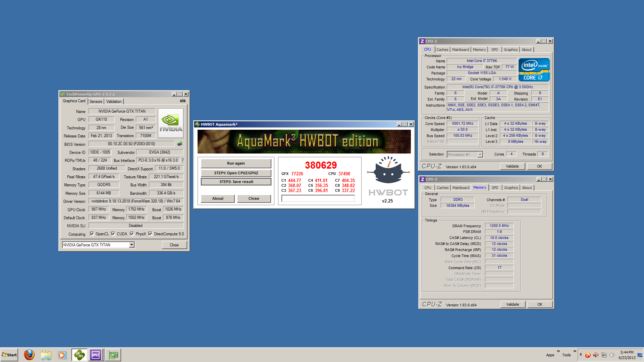Screen dimensions: 644x362
Task: Click OK in the upper CPU-Z window
Action: pos(539,166)
